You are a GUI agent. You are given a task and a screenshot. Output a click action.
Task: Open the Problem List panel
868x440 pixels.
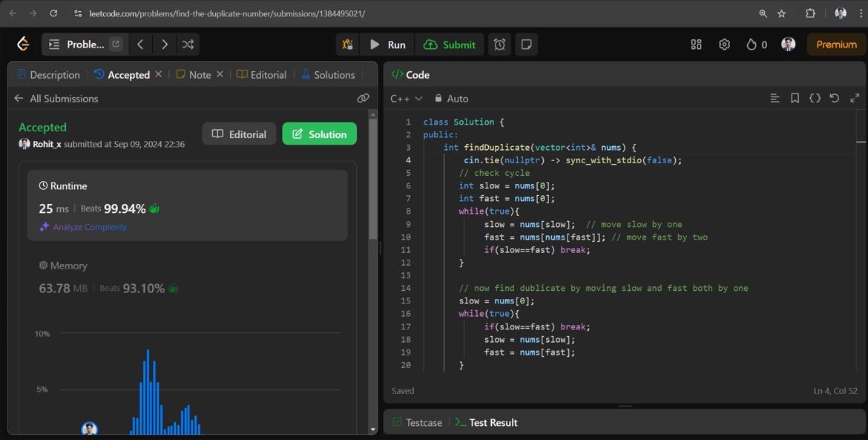(76, 45)
